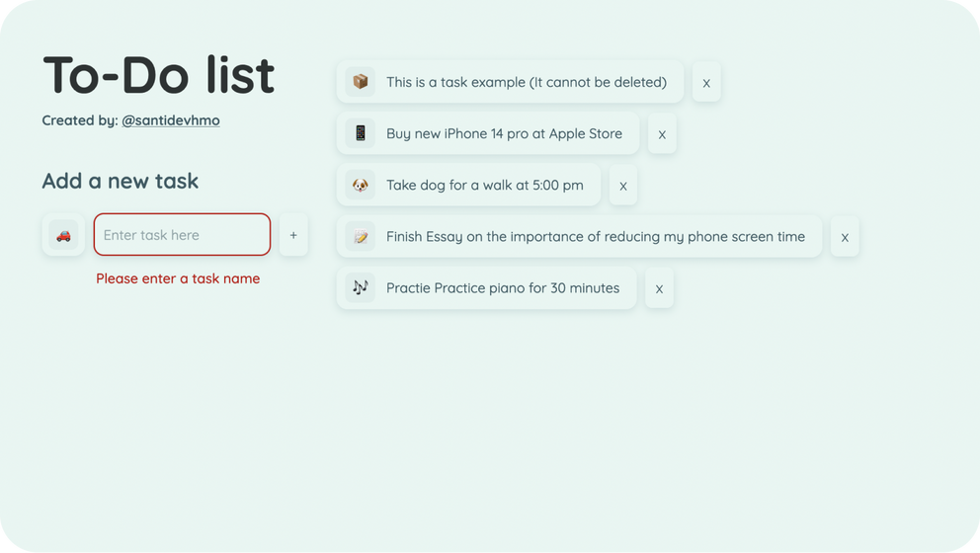980x553 pixels.
Task: Delete the Take dog for a walk task
Action: point(623,185)
